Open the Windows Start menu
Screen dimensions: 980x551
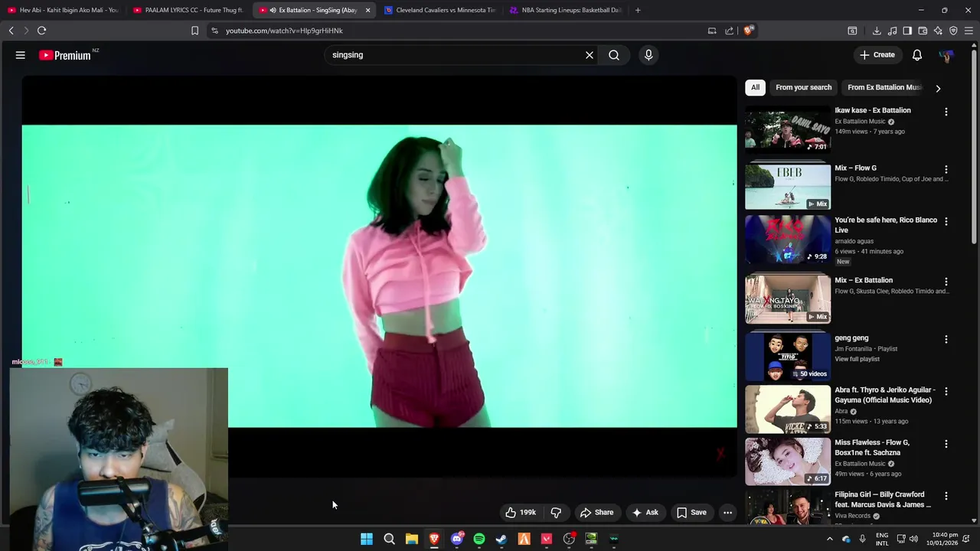click(x=367, y=539)
